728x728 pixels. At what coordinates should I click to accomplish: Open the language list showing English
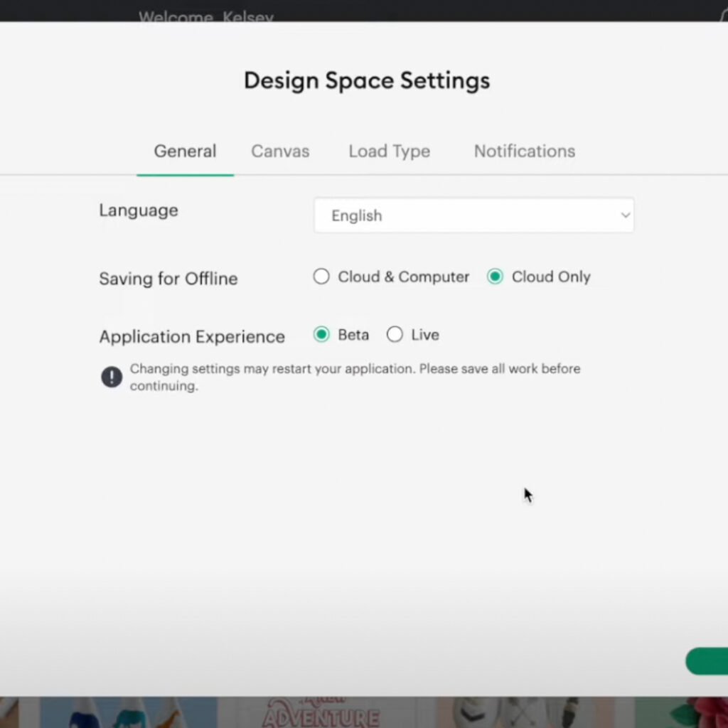point(473,215)
